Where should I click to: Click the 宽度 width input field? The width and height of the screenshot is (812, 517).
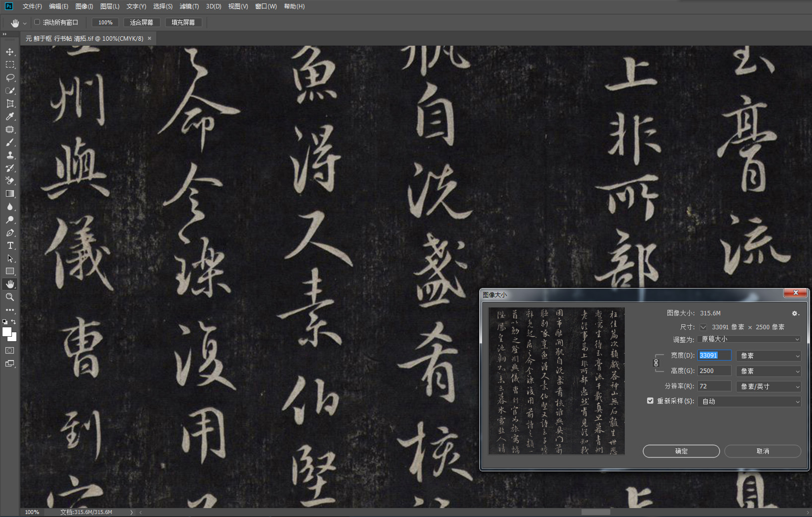click(714, 355)
